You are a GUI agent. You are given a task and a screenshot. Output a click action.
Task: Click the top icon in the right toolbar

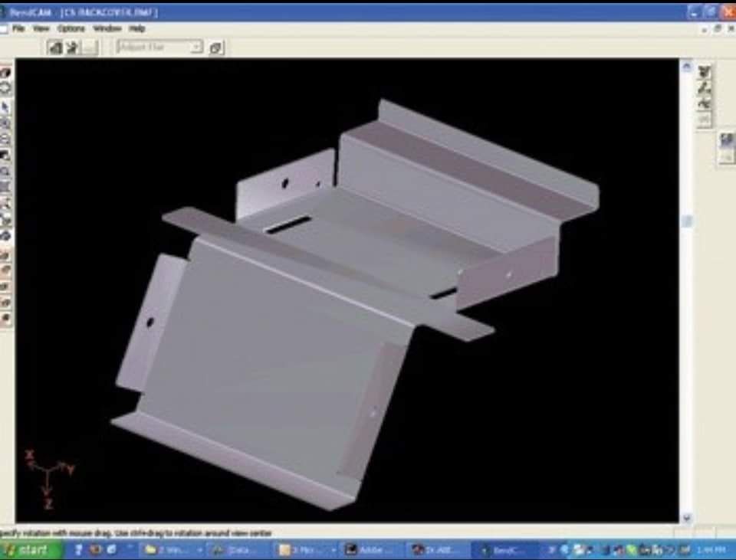point(704,72)
